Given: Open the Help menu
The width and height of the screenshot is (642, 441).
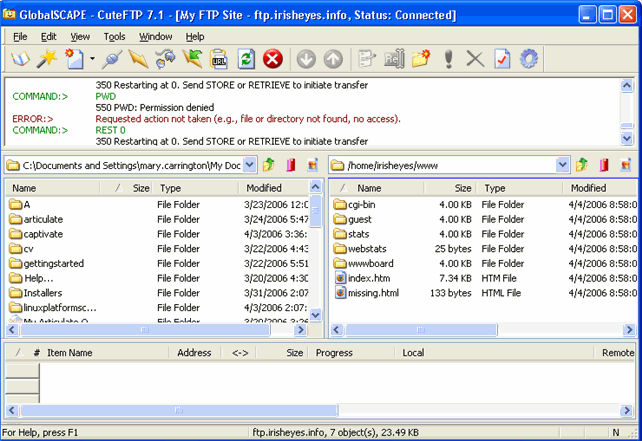Looking at the screenshot, I should [195, 37].
